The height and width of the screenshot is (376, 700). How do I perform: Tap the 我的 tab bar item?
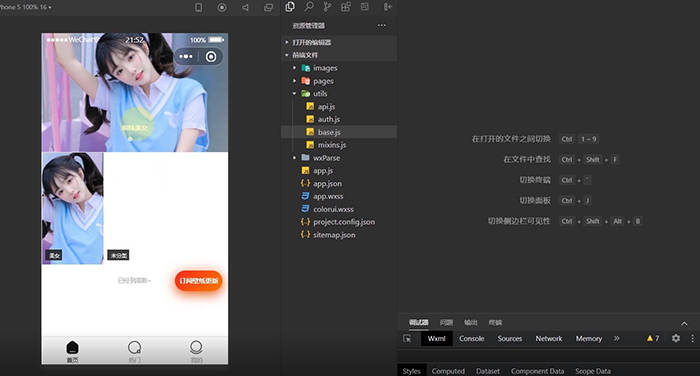point(196,351)
